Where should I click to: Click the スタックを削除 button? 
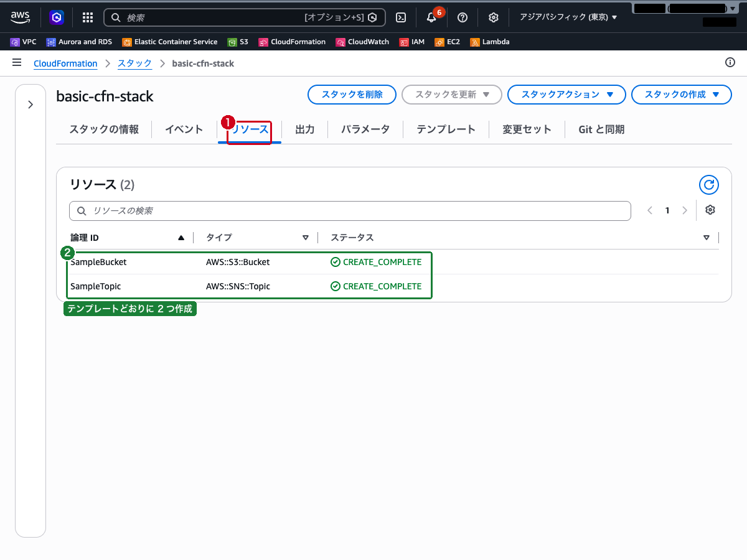352,95
